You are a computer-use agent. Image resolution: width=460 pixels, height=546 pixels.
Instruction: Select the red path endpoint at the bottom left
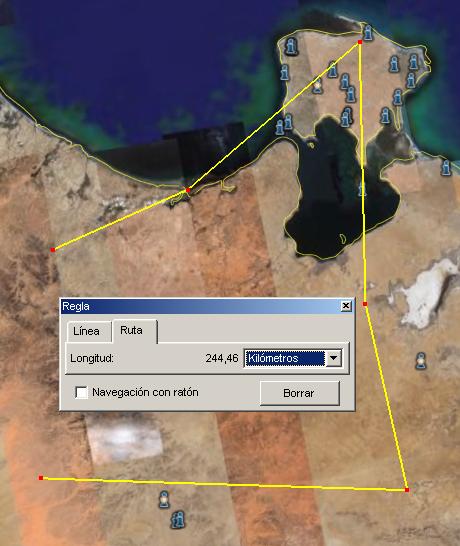pos(41,478)
